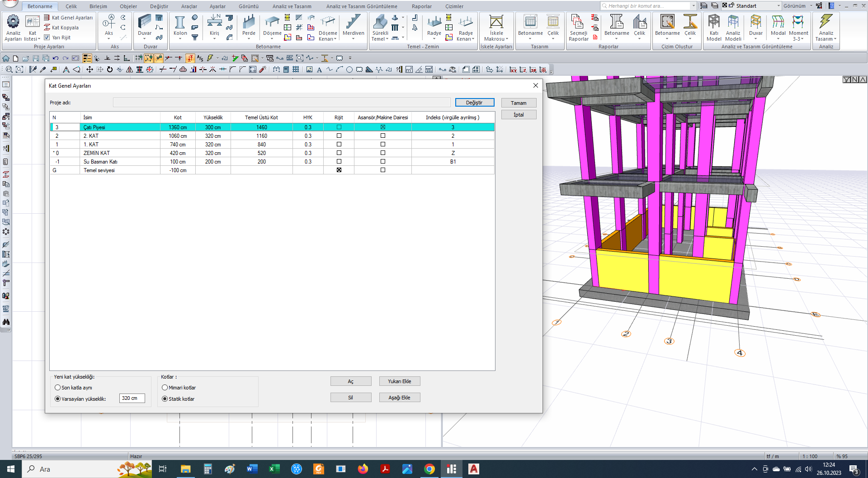
Task: Toggle Asansör/Makine Dairesi for Çatı Piyesi
Action: click(383, 127)
